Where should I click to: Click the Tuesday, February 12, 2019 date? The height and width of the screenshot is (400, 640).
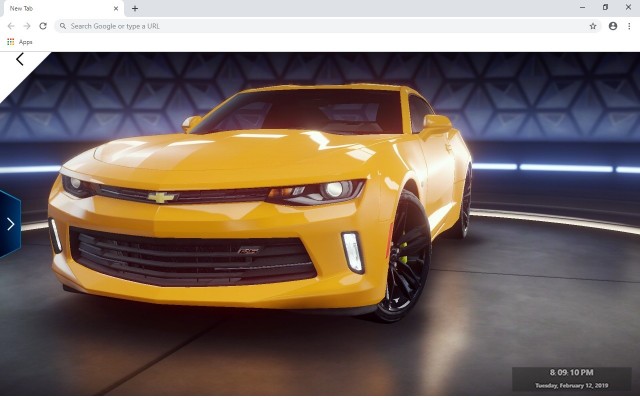click(571, 385)
